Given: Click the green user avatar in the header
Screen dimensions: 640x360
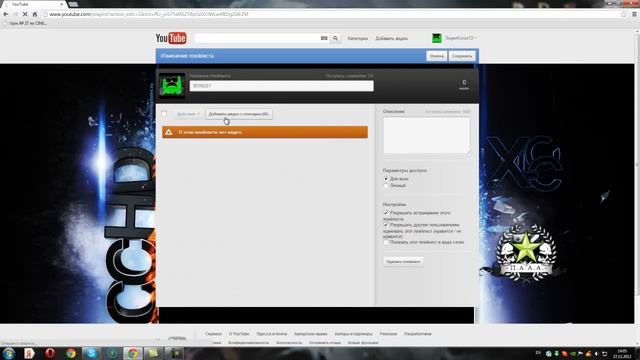Looking at the screenshot, I should pyautogui.click(x=437, y=38).
